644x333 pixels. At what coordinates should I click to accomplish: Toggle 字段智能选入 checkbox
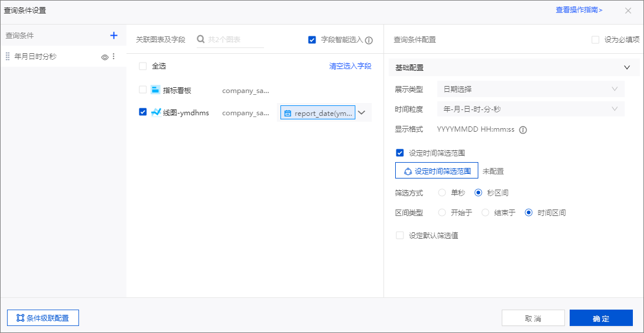[311, 40]
